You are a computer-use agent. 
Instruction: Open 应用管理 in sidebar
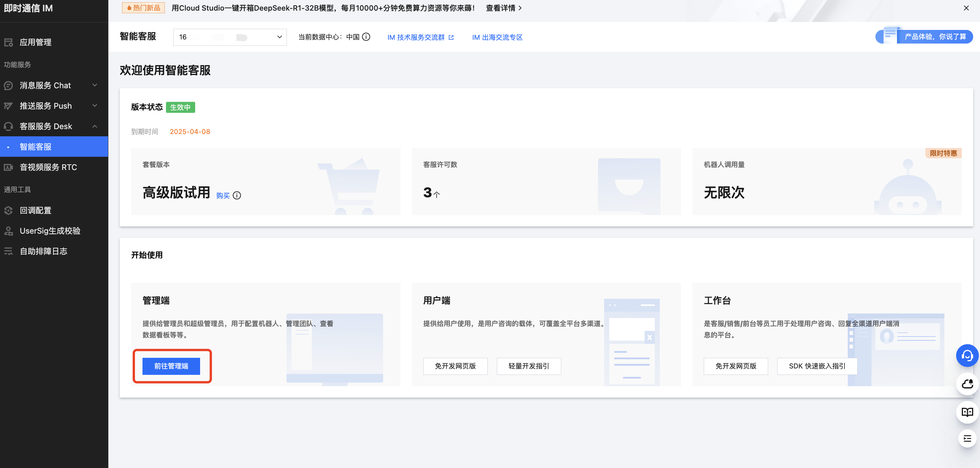[x=35, y=42]
